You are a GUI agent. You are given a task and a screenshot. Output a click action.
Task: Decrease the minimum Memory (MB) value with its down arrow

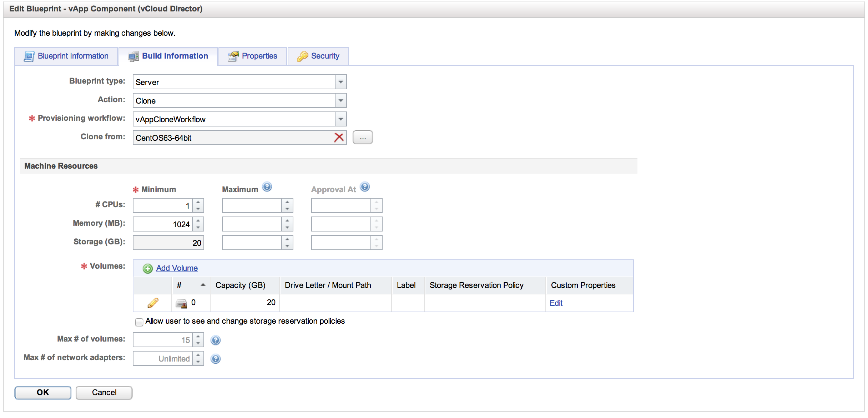[198, 228]
